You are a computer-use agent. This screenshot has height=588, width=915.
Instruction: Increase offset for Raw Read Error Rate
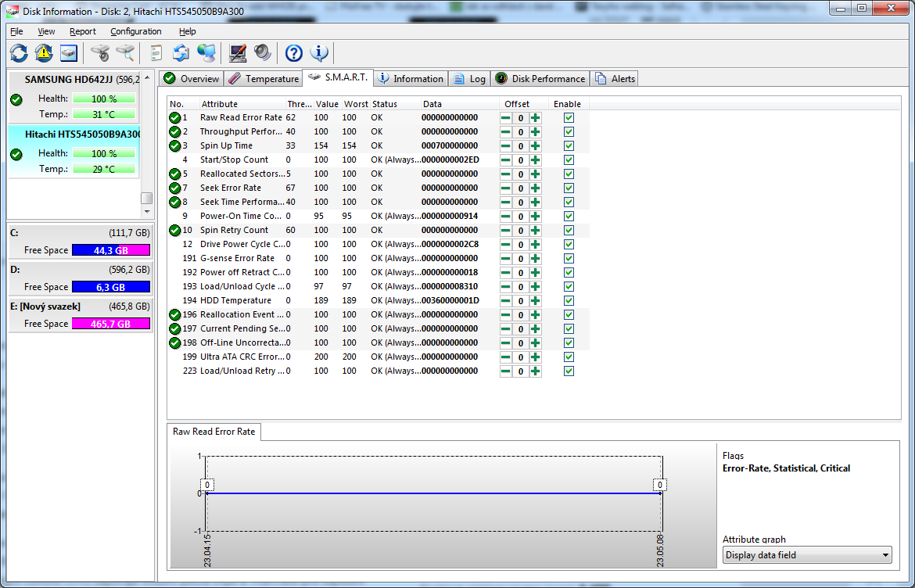tap(535, 118)
